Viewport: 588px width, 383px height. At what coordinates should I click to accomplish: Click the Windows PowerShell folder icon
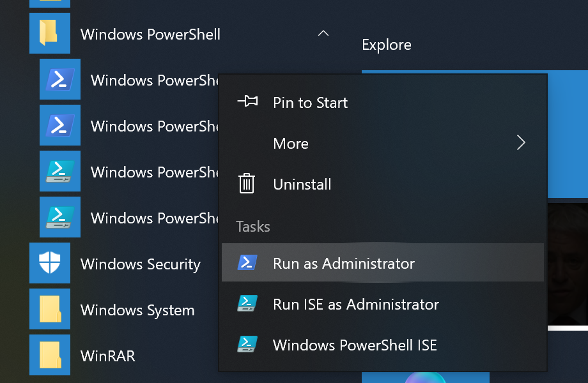[x=50, y=33]
